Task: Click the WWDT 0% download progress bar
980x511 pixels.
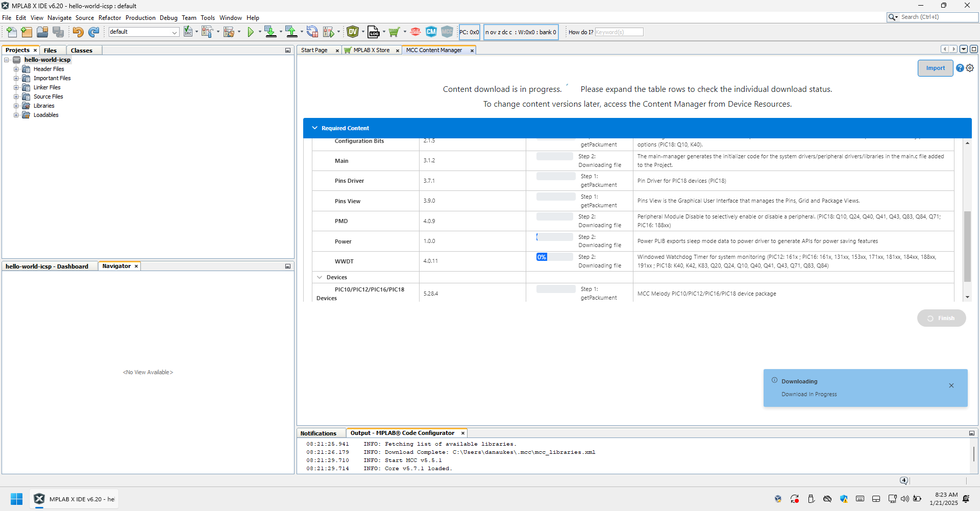Action: click(x=555, y=257)
